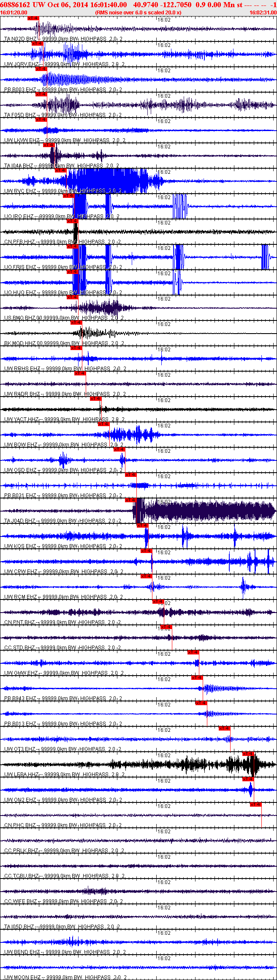Select the TA I04A BHZ station label

click(62, 166)
